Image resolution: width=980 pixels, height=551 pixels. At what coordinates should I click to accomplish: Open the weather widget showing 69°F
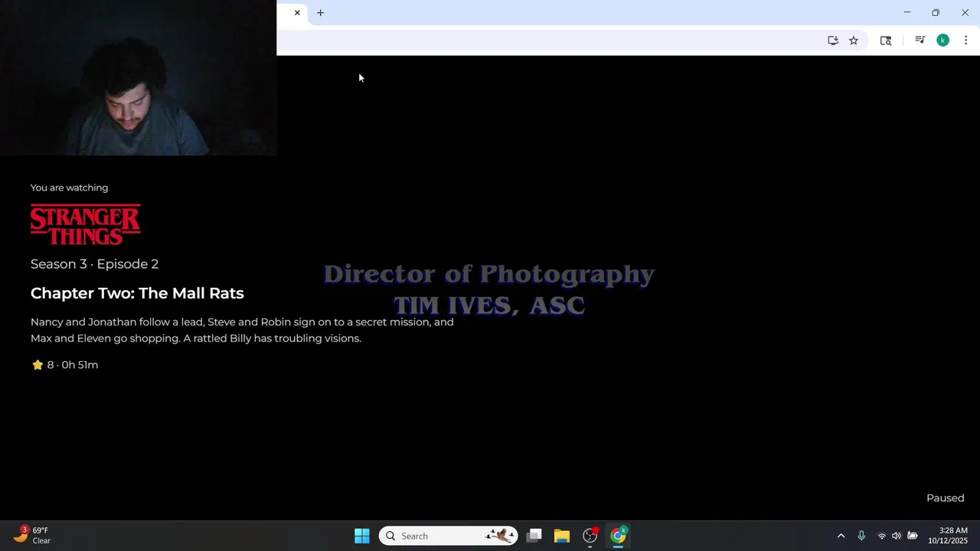coord(32,535)
